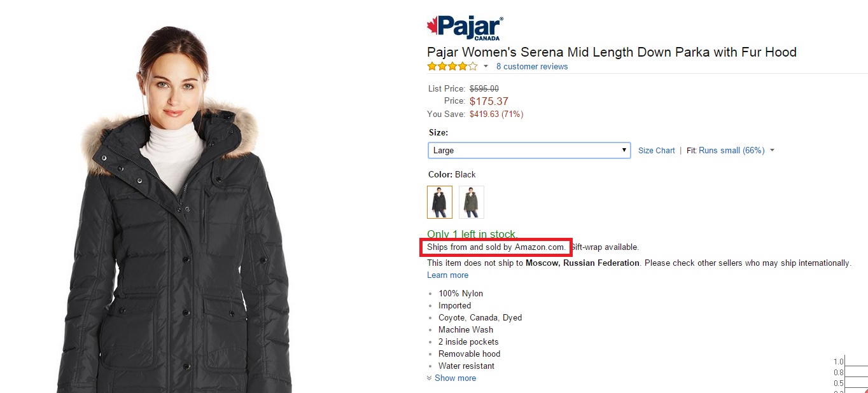This screenshot has height=393, width=868.
Task: Expand the arrow after Runs small (66%)
Action: [x=772, y=151]
